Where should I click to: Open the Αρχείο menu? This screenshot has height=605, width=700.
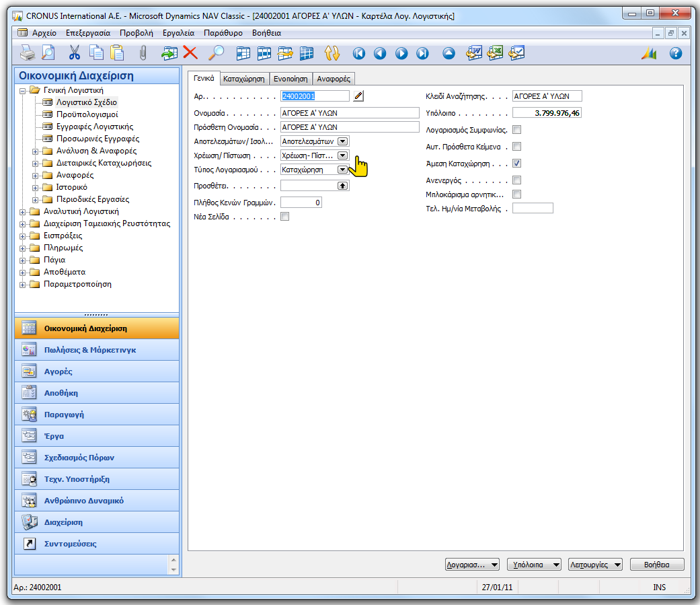[44, 32]
